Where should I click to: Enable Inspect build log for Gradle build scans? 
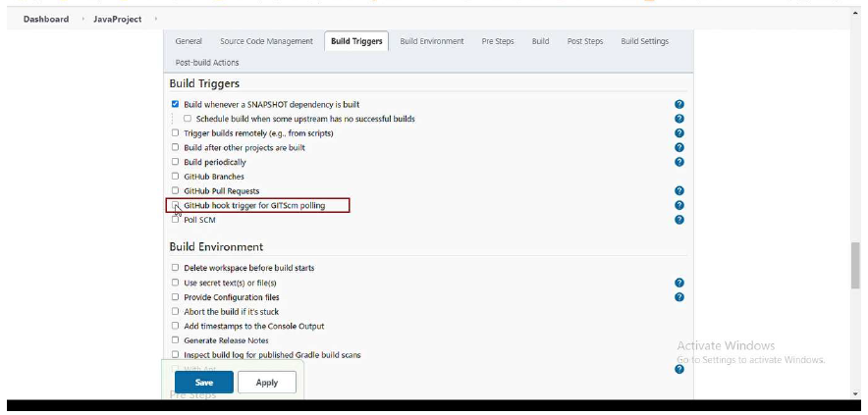pos(175,353)
